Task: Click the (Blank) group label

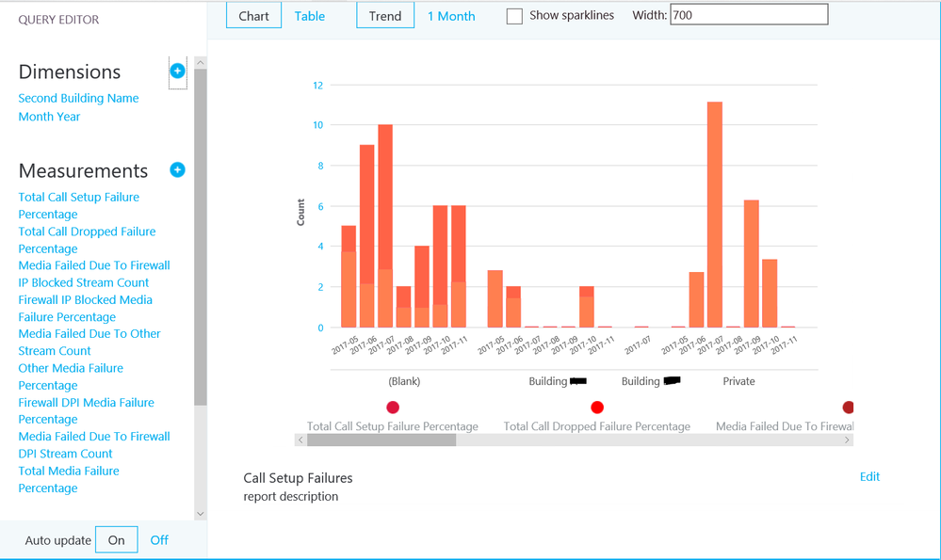Action: pos(404,381)
